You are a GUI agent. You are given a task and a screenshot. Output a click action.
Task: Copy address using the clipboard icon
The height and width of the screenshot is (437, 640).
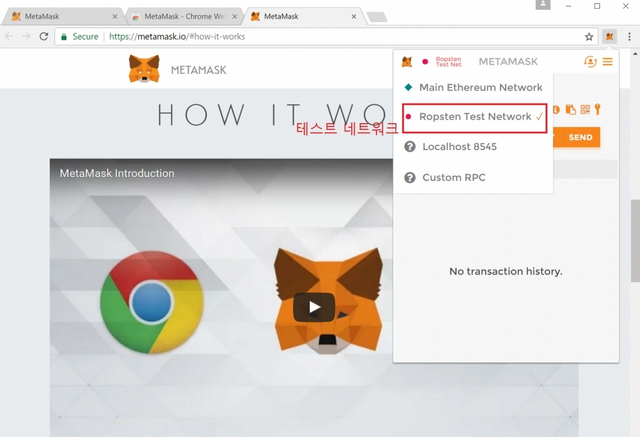[x=571, y=109]
